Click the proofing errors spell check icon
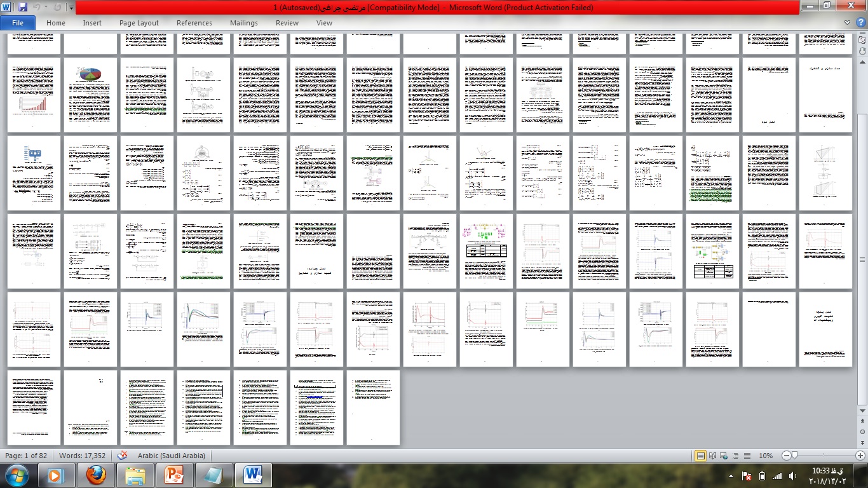Screen dimensions: 868x488 (x=123, y=456)
